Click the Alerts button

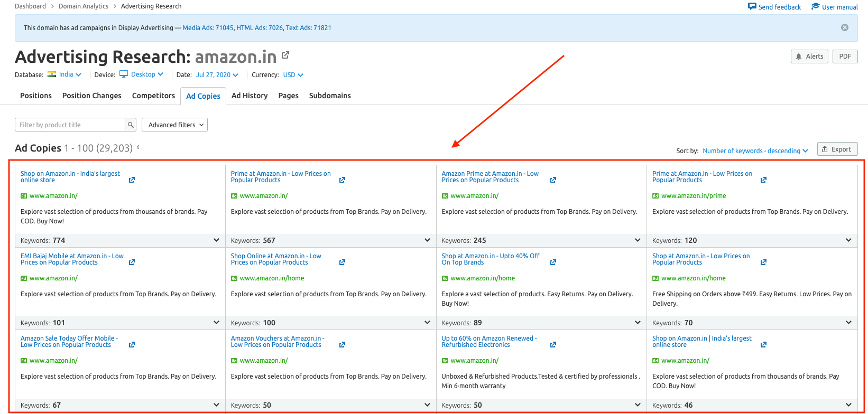(x=809, y=57)
